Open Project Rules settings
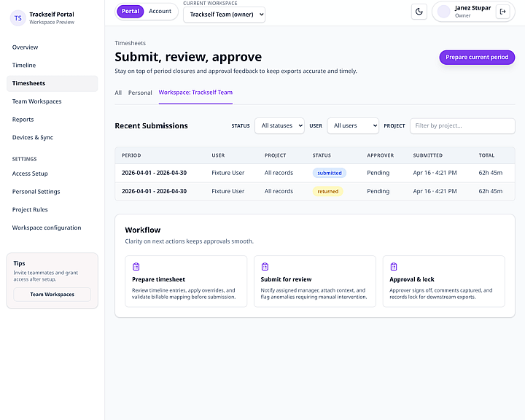 click(52, 210)
